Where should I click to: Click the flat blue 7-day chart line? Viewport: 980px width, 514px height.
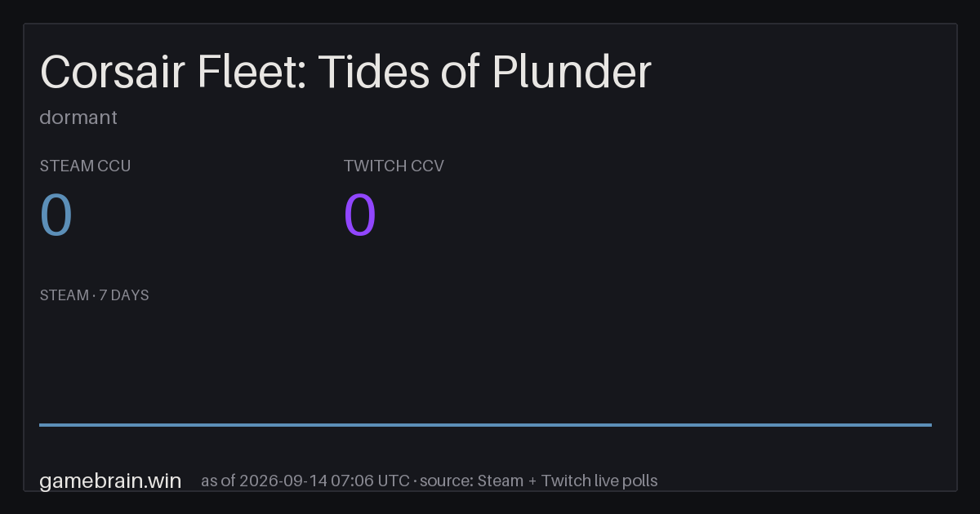pos(485,424)
